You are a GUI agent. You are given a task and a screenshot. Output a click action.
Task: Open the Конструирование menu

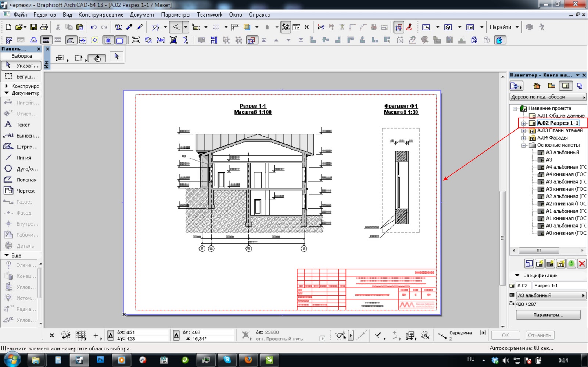point(101,15)
